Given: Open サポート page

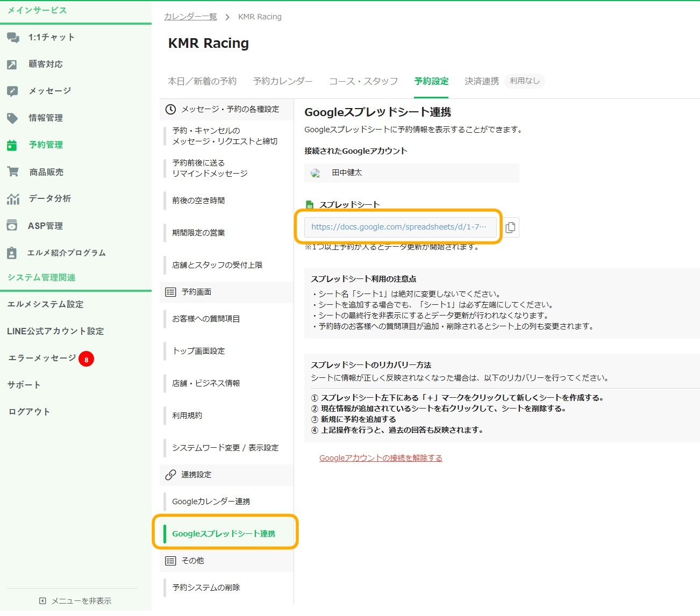Looking at the screenshot, I should [24, 385].
